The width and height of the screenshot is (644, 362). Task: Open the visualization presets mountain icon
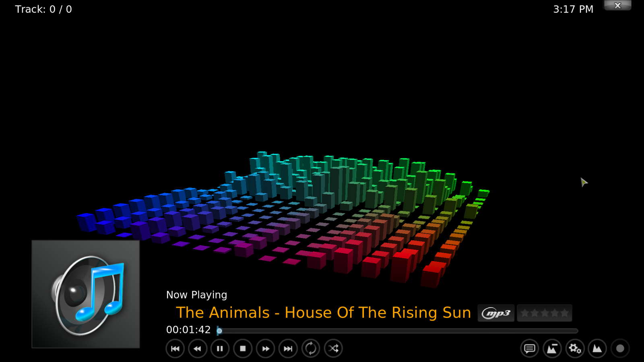(597, 348)
